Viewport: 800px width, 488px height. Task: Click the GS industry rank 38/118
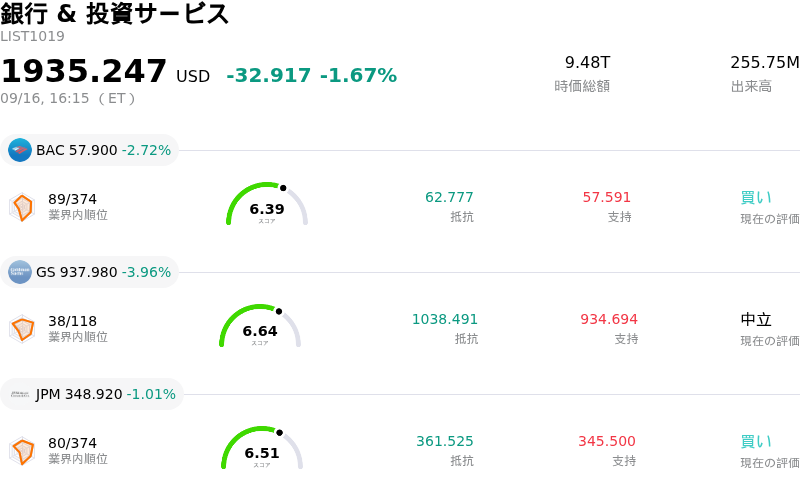[x=72, y=321]
